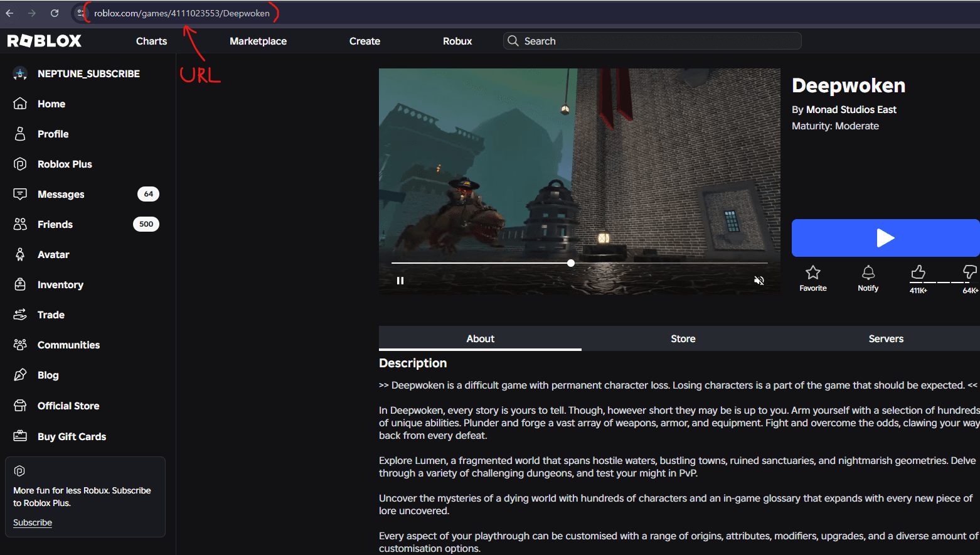Click the video progress slider handle
The image size is (980, 555).
571,263
